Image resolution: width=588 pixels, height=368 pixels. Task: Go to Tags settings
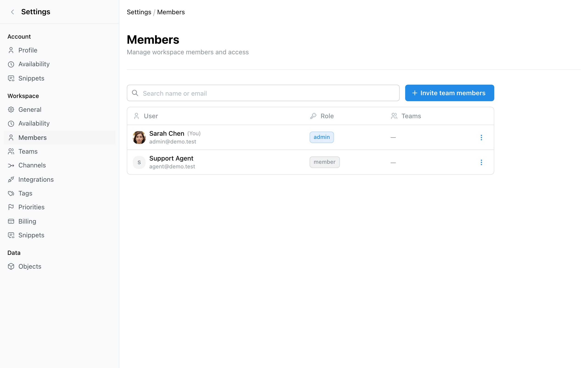tap(59, 193)
